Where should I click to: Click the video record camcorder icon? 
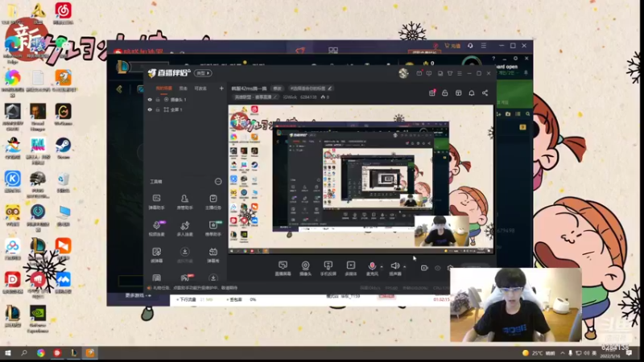pos(424,268)
